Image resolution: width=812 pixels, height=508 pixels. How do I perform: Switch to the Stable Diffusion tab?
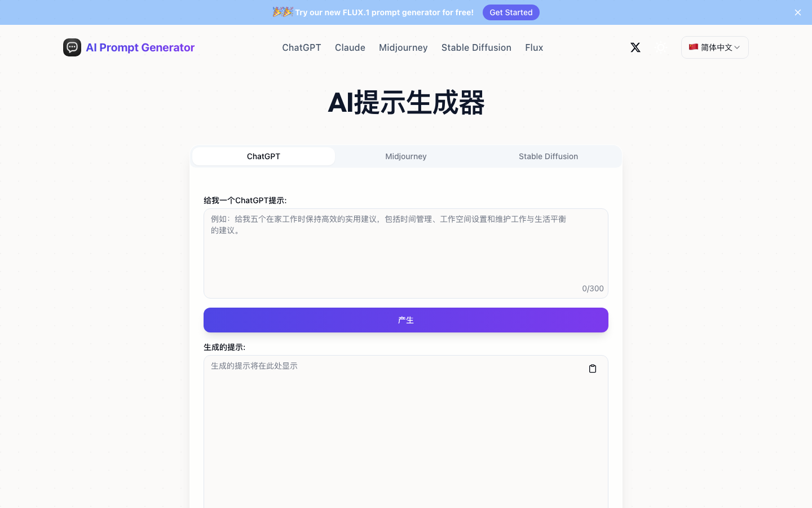(548, 156)
